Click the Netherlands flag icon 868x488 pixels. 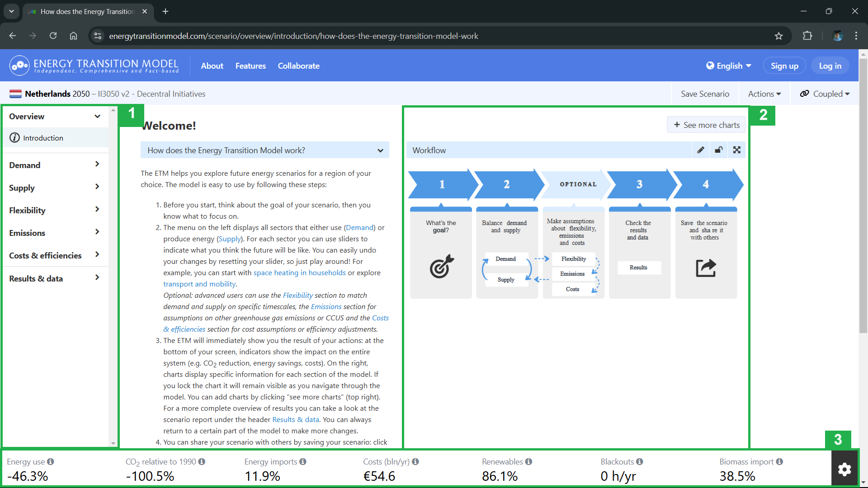point(16,94)
